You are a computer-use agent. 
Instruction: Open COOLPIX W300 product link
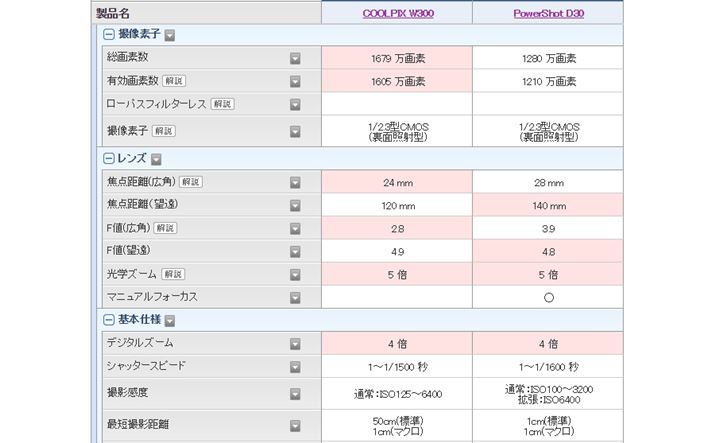point(398,13)
